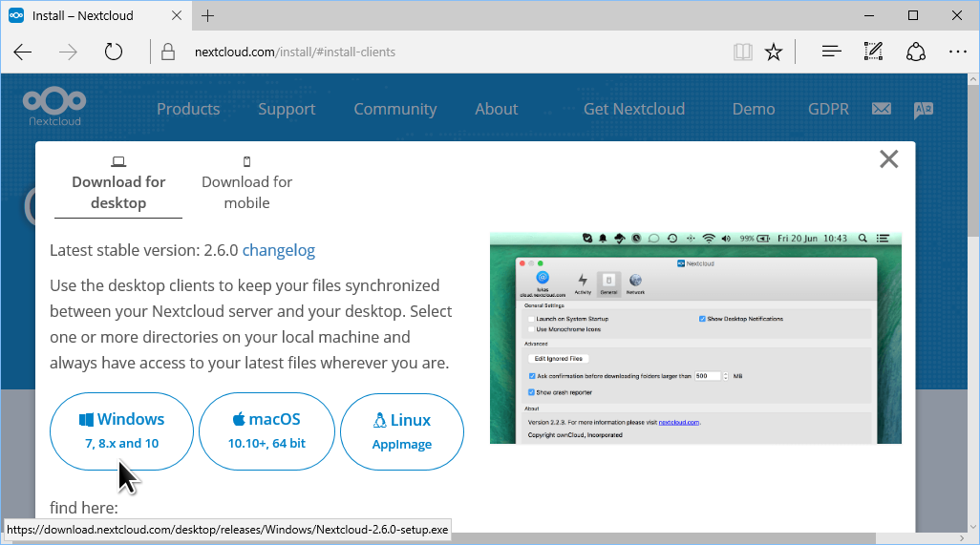
Task: Click the language translate icon
Action: coord(923,109)
